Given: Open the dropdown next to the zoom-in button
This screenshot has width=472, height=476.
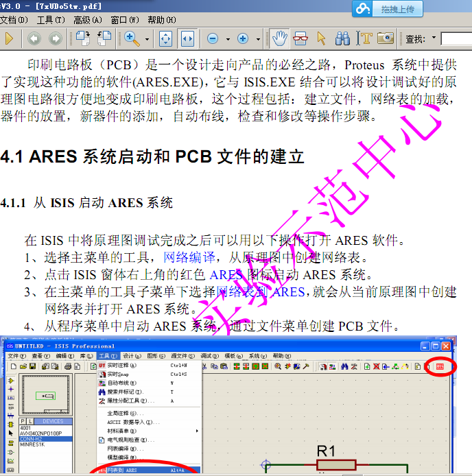Looking at the screenshot, I should tap(258, 39).
